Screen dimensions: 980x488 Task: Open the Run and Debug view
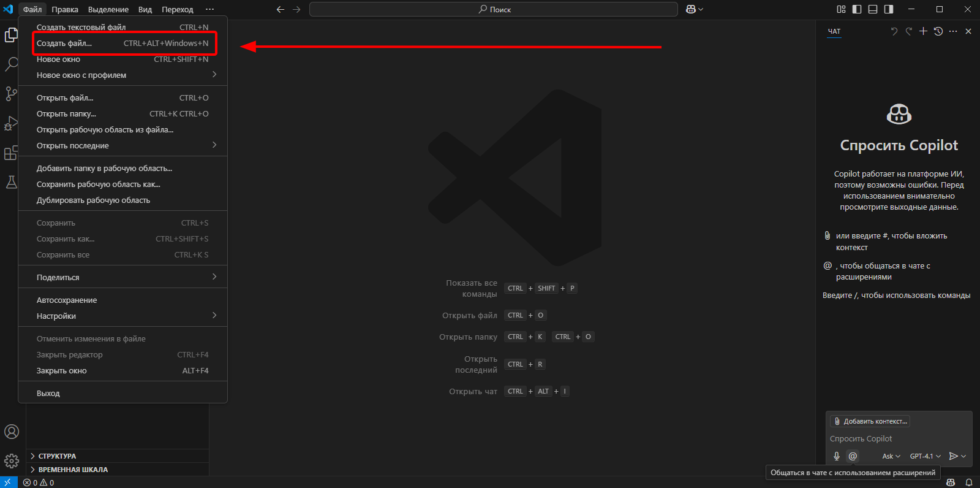pos(11,123)
